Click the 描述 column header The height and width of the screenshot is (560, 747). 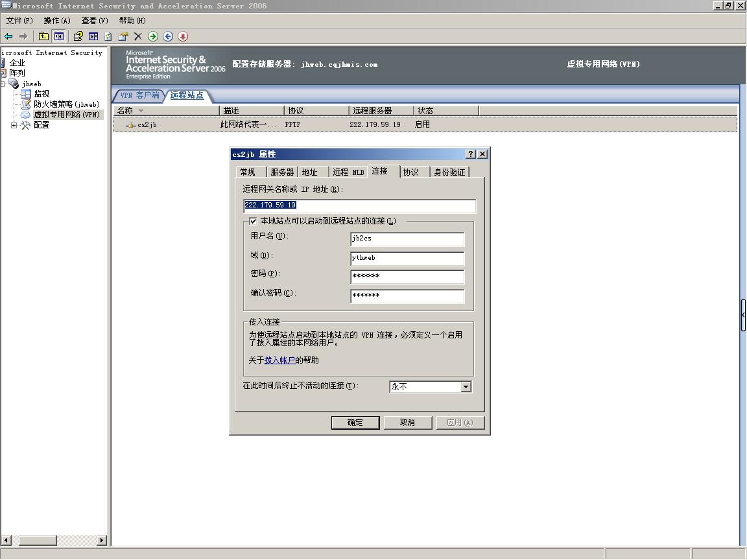tap(252, 110)
